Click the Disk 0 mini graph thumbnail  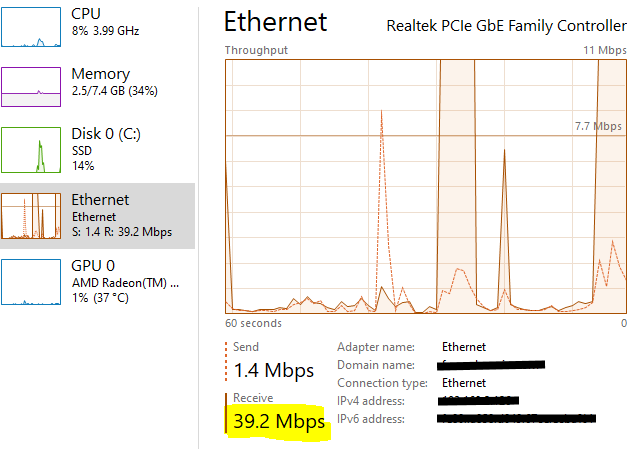point(30,151)
